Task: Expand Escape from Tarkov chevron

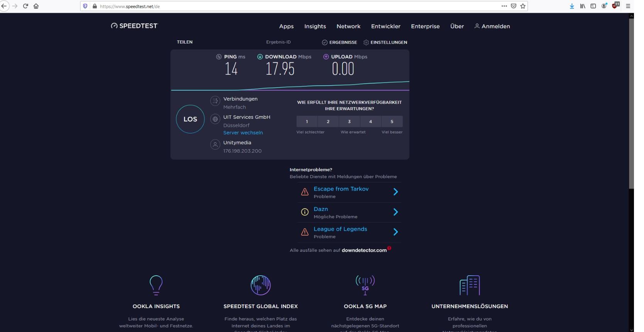Action: [x=396, y=192]
